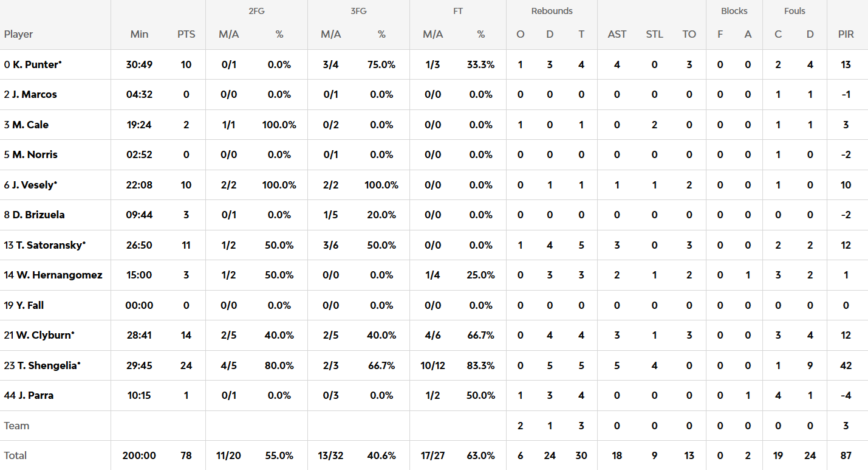The image size is (868, 470).
Task: Click the TO column header
Action: 689,34
